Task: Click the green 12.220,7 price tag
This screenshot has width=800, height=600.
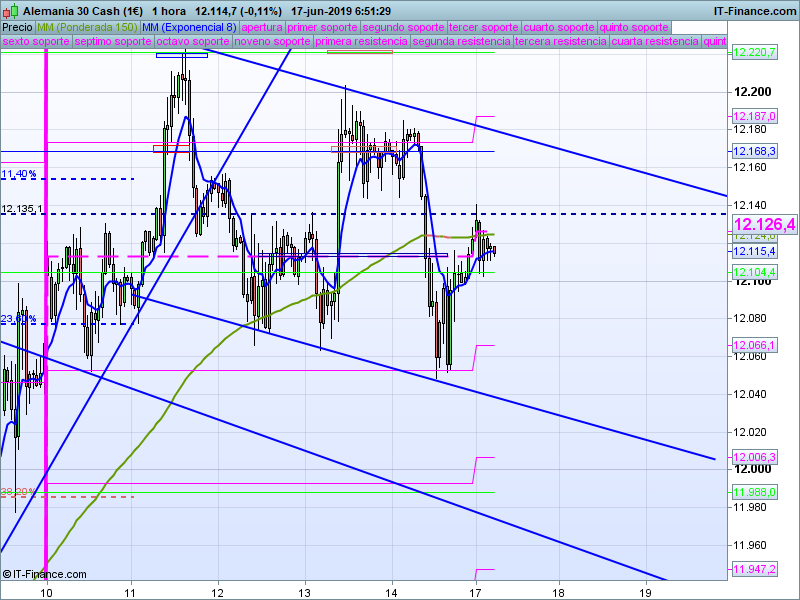Action: point(755,52)
